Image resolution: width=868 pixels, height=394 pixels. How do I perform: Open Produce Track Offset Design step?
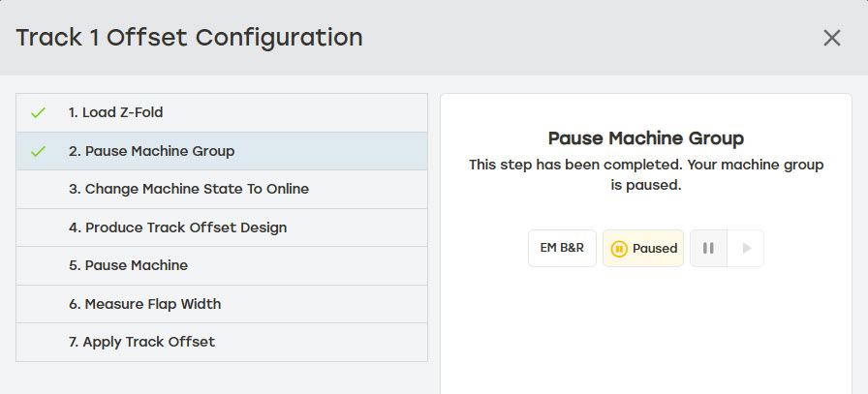click(x=177, y=227)
